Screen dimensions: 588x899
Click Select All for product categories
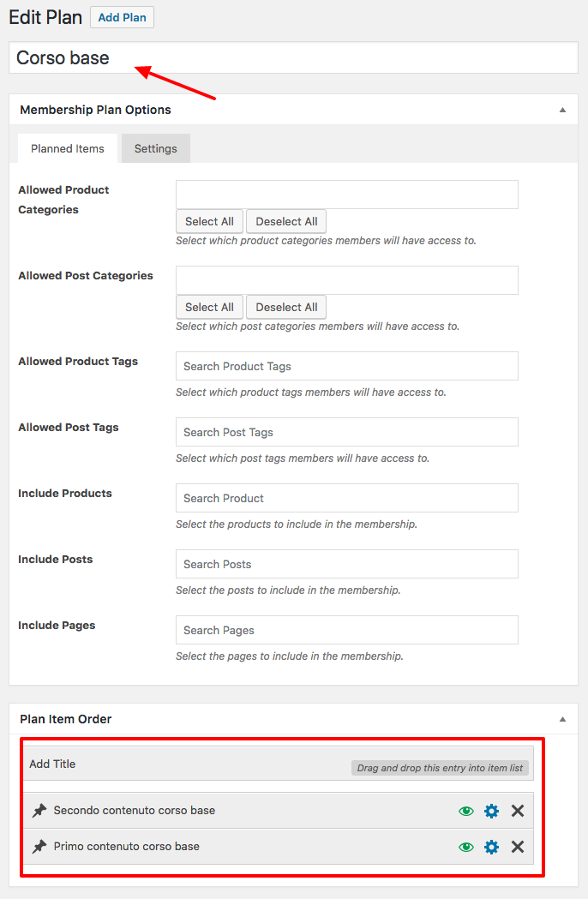click(209, 221)
